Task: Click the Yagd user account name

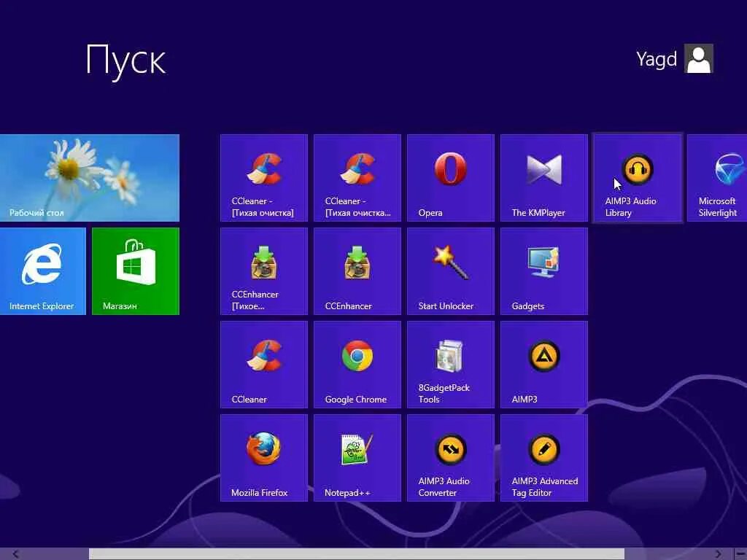Action: 657,59
